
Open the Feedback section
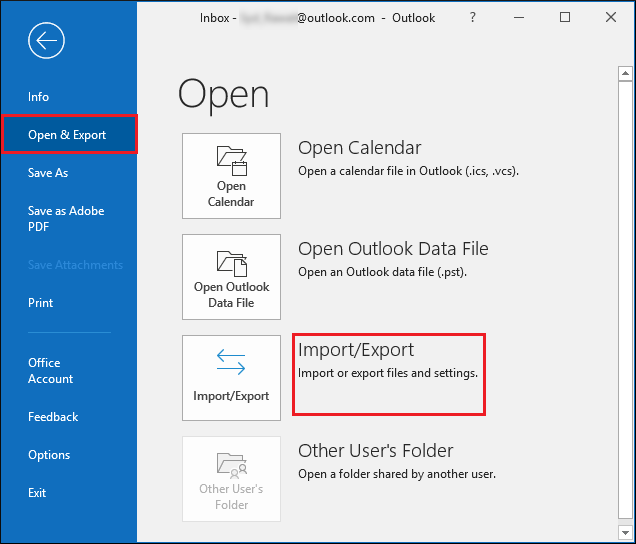53,417
